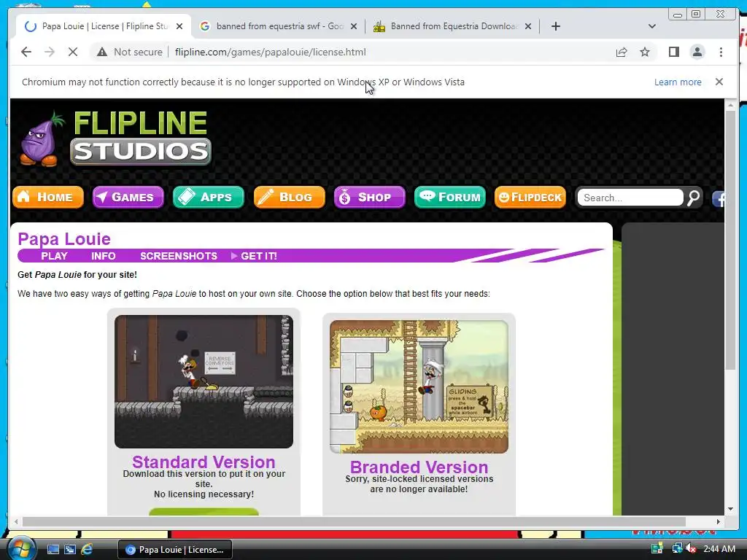Click the Switch between windows quick launch icon
This screenshot has width=747, height=560.
[x=70, y=550]
